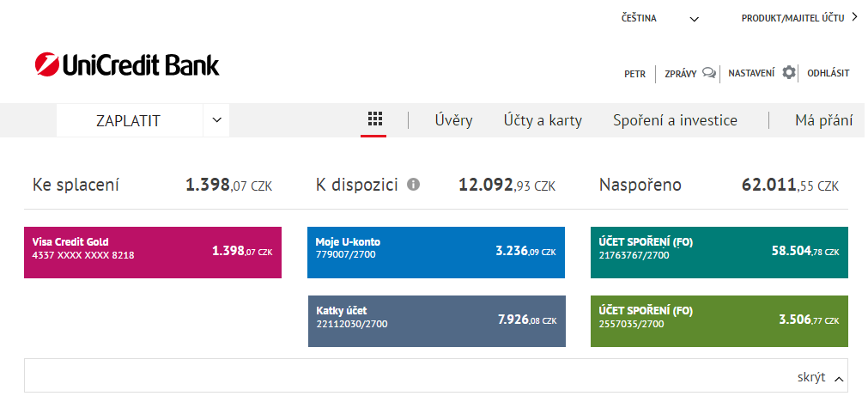Open the dashboard grid icon
The width and height of the screenshot is (868, 396).
[375, 119]
